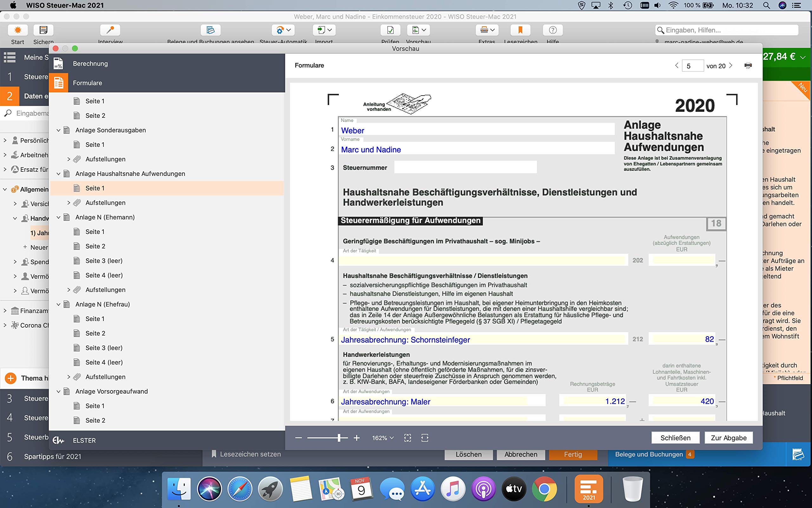Open Safari from the Dock

239,489
